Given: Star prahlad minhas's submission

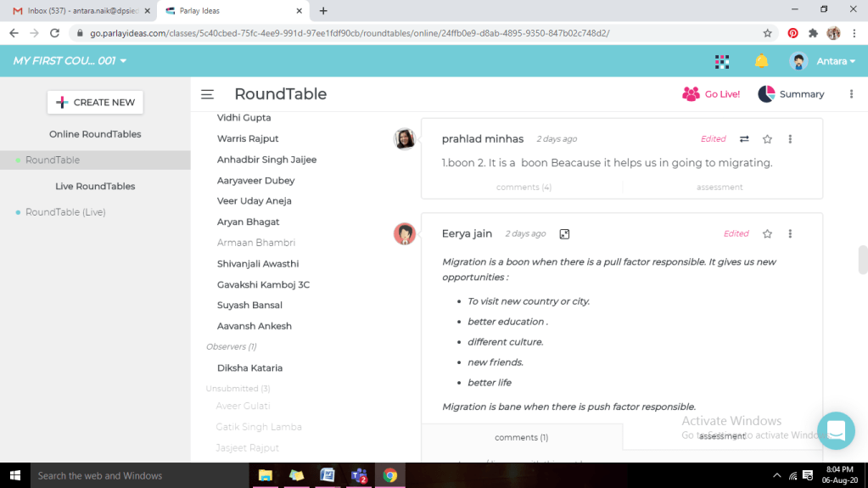Looking at the screenshot, I should click(x=767, y=139).
